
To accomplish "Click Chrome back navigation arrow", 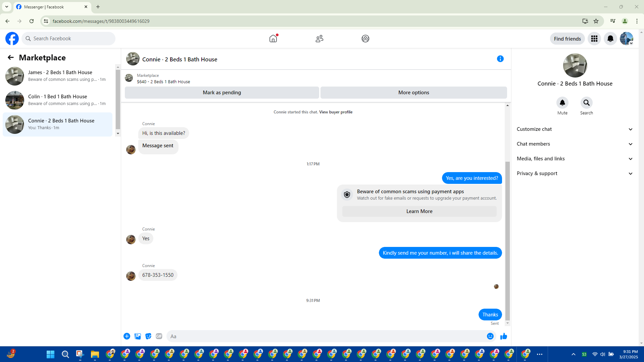I will click(7, 21).
